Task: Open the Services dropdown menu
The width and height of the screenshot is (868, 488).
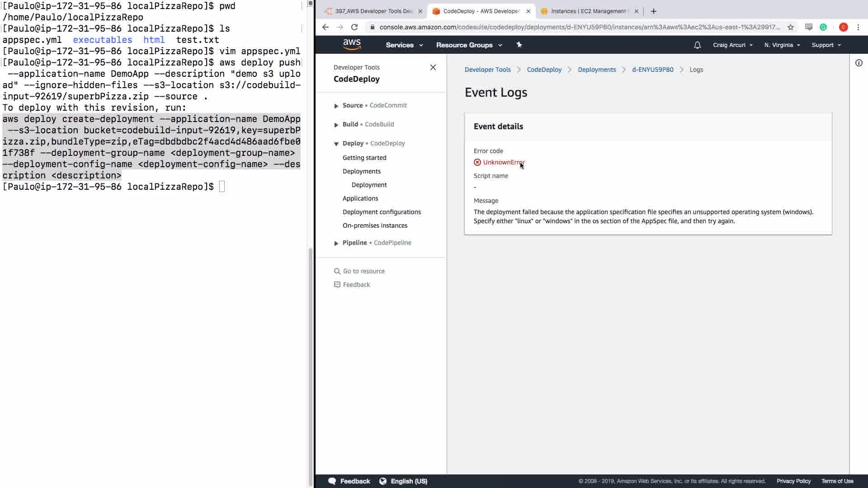Action: click(x=404, y=45)
